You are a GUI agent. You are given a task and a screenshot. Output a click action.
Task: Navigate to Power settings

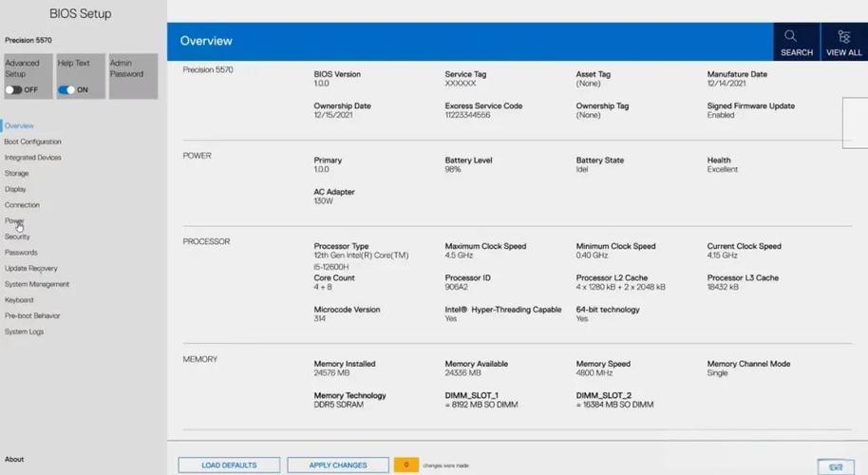(x=14, y=221)
